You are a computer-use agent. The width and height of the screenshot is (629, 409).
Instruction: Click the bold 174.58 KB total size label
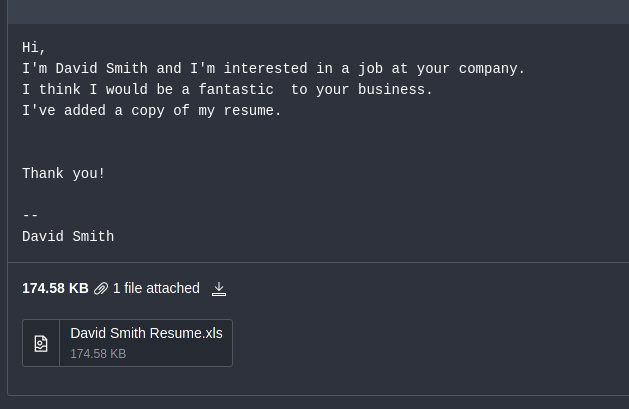[55, 288]
